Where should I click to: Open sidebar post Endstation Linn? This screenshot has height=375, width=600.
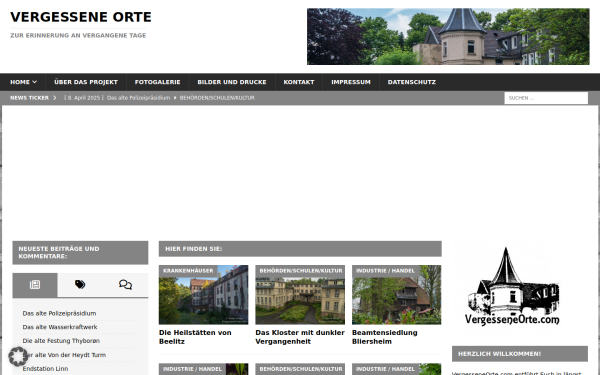pyautogui.click(x=45, y=368)
